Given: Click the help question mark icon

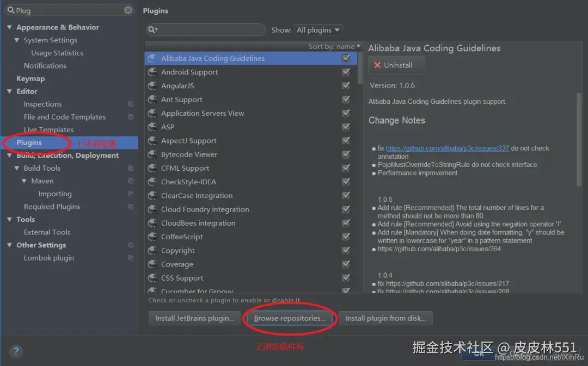Looking at the screenshot, I should [x=16, y=351].
